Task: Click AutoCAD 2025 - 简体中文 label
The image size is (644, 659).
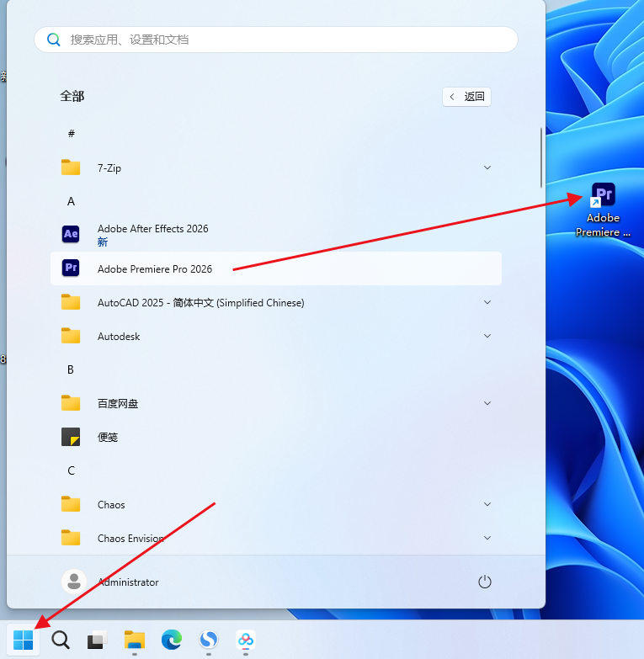Action: pyautogui.click(x=201, y=303)
